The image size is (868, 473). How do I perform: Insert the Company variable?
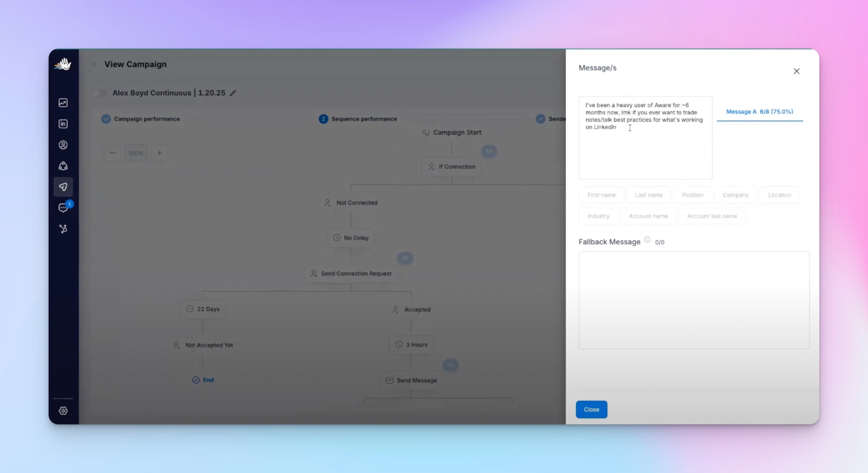tap(736, 195)
